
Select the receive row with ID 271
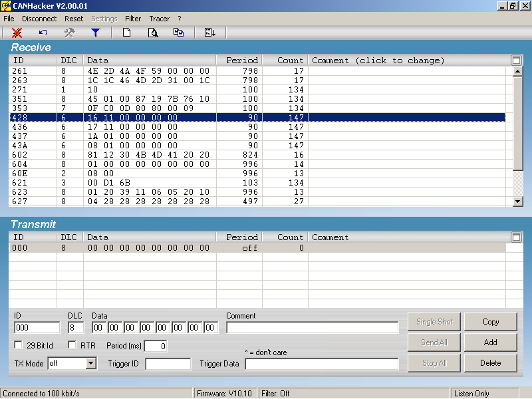[257, 90]
